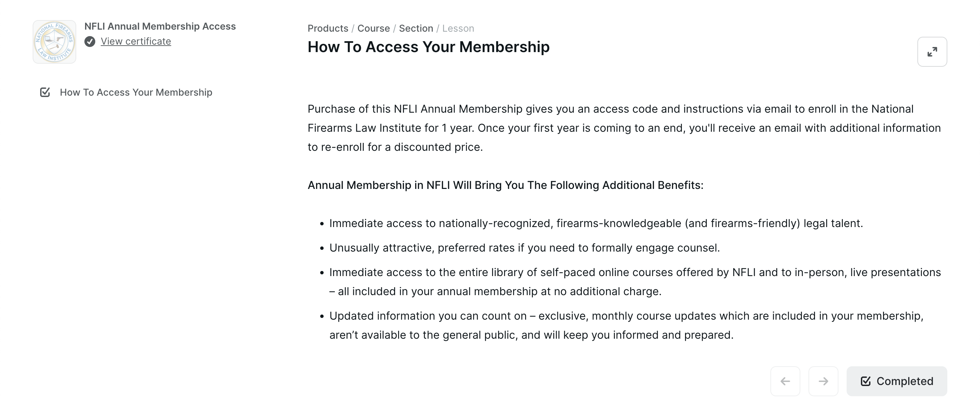The width and height of the screenshot is (980, 401).
Task: Navigate to Products in the breadcrumb
Action: (328, 29)
